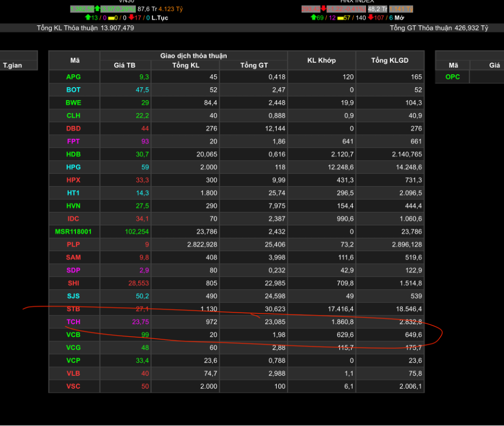Viewport: 504px width, 426px height.
Task: Open the FPT ticker symbol
Action: [x=74, y=141]
